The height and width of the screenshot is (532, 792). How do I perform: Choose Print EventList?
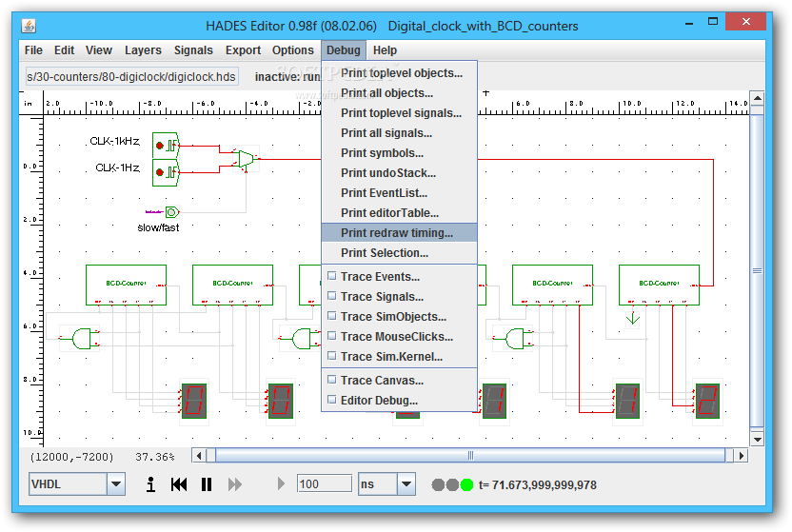[x=400, y=193]
